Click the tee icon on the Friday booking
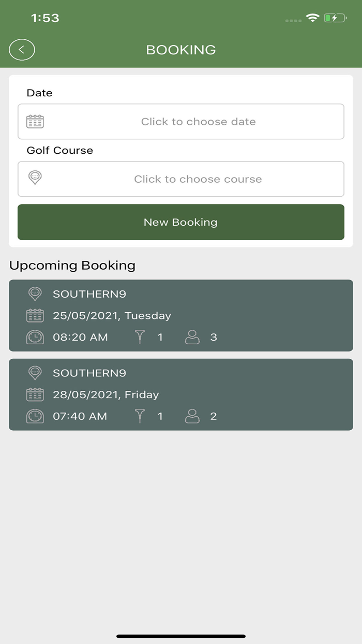Viewport: 362px width, 644px height. click(140, 416)
